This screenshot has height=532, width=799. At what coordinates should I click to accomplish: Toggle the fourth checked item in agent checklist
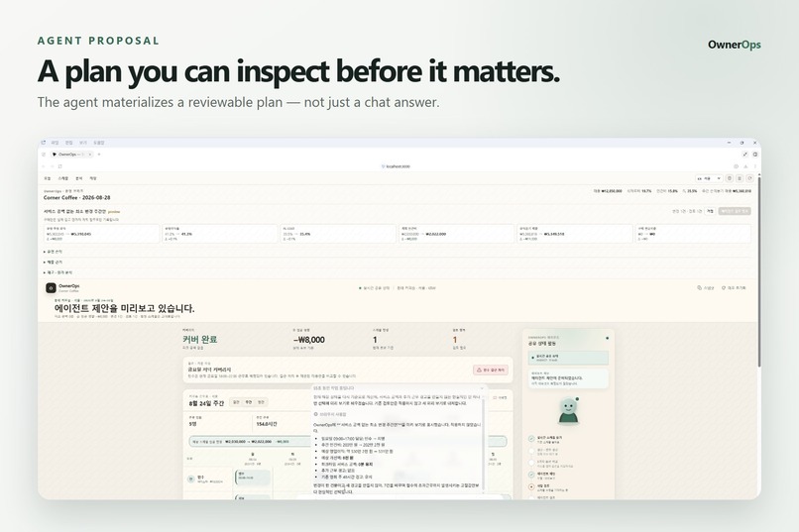pyautogui.click(x=531, y=475)
